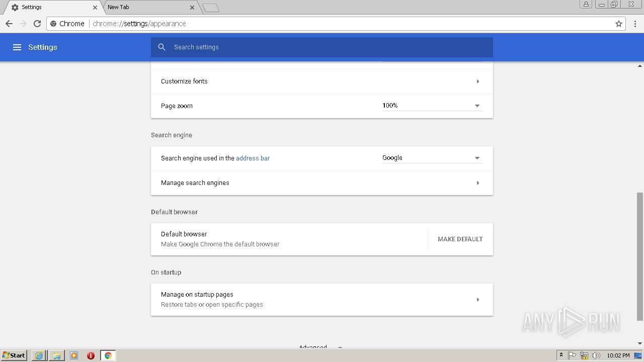Click the On startup section heading
644x362 pixels.
click(x=166, y=273)
